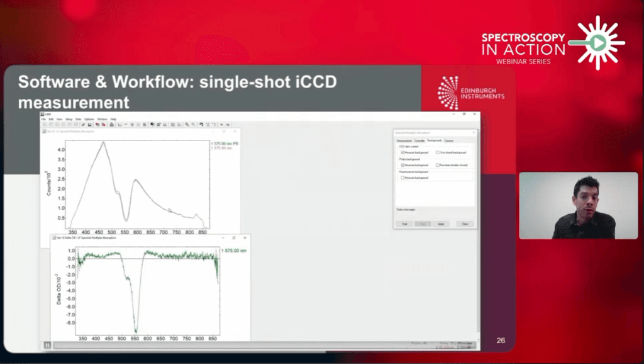
Task: Switch to the Camera tab
Action: pyautogui.click(x=449, y=140)
